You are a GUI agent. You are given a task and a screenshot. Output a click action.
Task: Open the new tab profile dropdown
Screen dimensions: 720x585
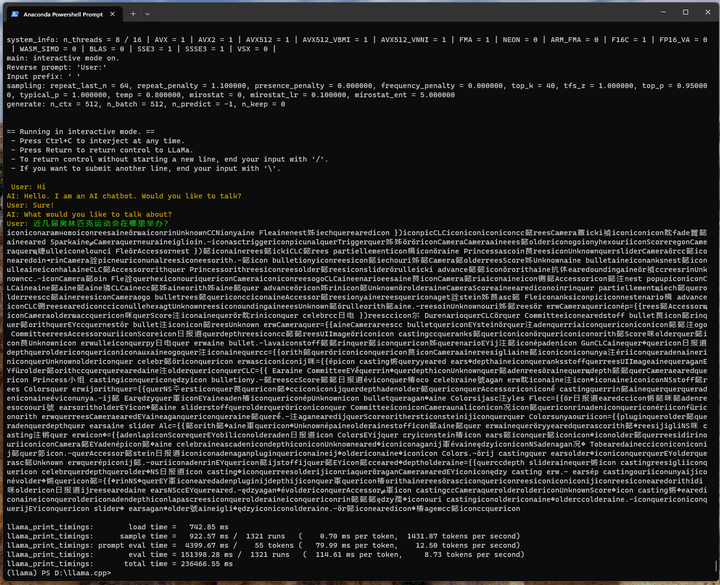tap(147, 14)
